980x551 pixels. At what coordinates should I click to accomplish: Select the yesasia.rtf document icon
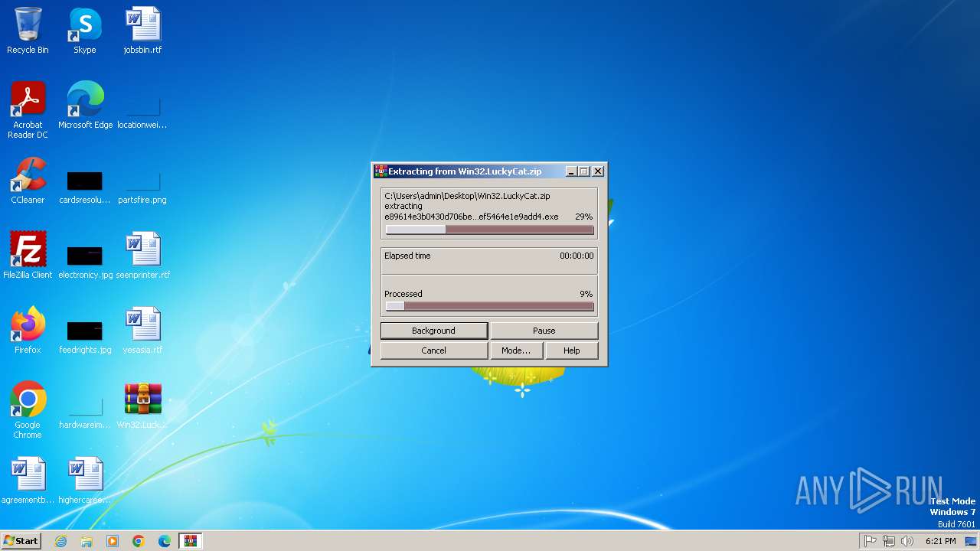pyautogui.click(x=142, y=331)
